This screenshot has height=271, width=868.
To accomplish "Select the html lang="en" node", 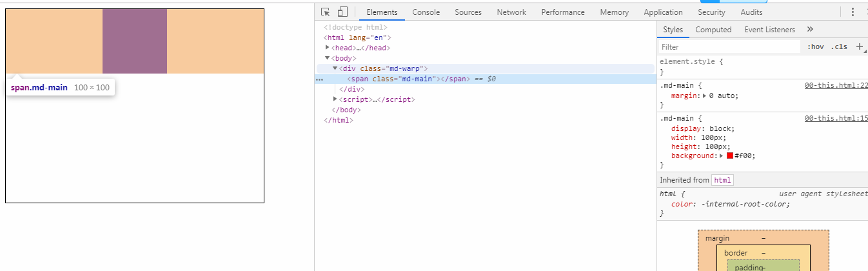I will tap(357, 37).
